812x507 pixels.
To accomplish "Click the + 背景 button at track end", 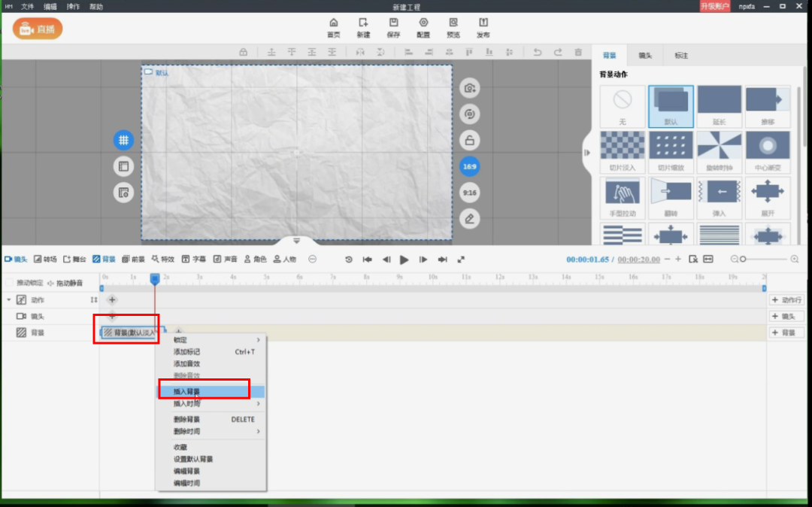I will [785, 332].
